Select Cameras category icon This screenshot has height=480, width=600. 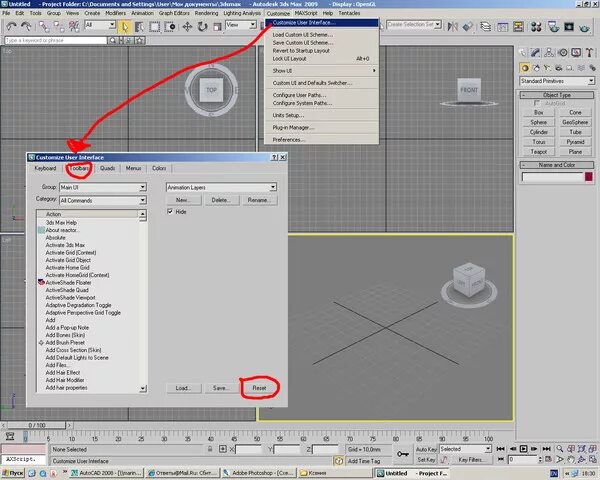tap(559, 68)
